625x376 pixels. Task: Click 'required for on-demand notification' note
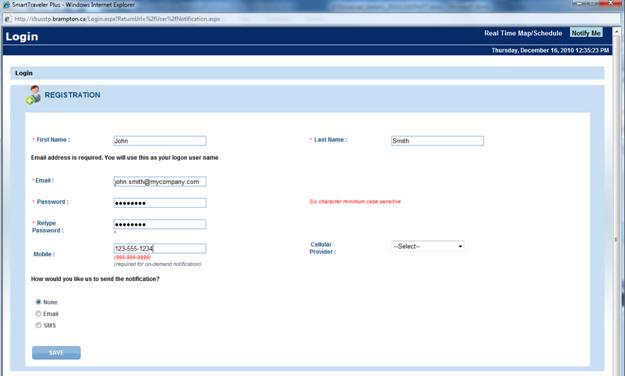pos(157,264)
